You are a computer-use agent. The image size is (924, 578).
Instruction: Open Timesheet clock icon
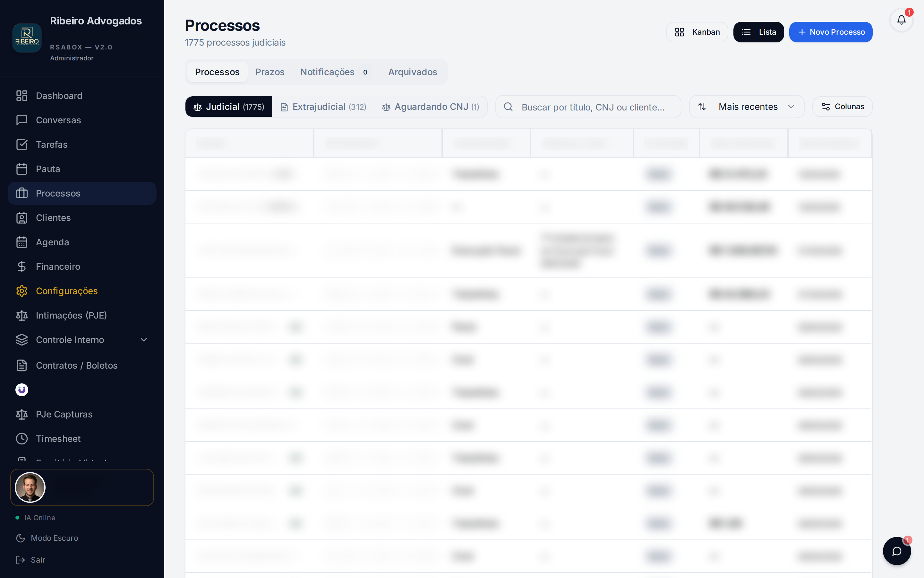pos(22,439)
